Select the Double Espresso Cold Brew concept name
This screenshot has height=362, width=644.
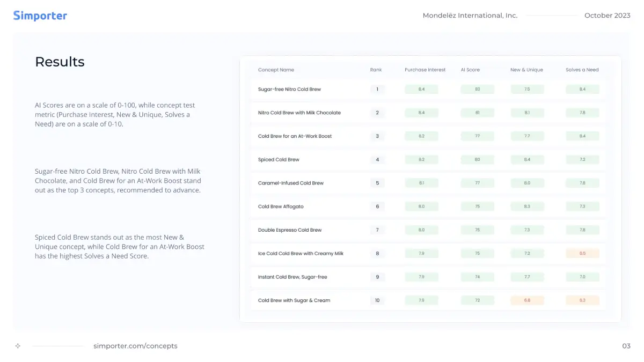pos(290,230)
